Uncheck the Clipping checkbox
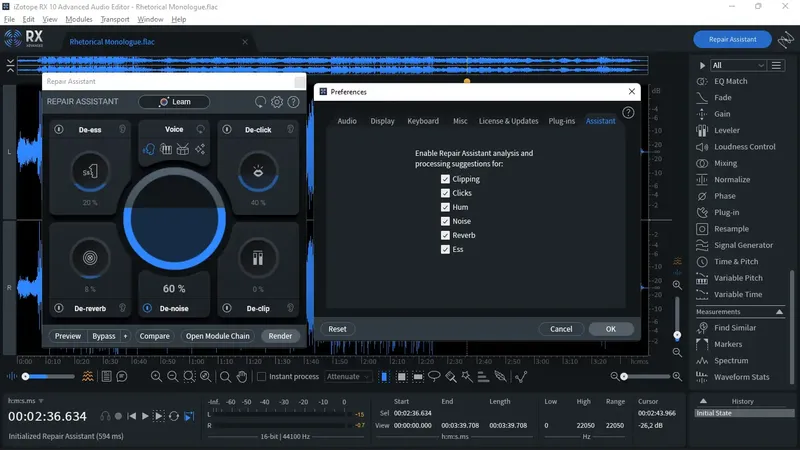Viewport: 800px width, 450px height. (446, 180)
